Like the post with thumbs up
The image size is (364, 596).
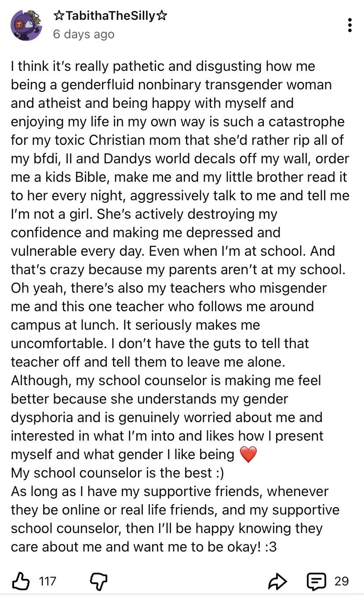20,581
